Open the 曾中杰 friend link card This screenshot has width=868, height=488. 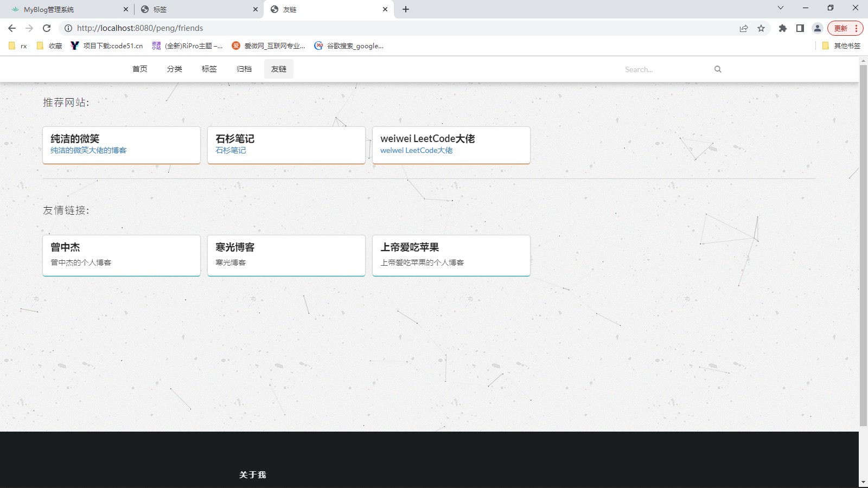[x=122, y=255]
